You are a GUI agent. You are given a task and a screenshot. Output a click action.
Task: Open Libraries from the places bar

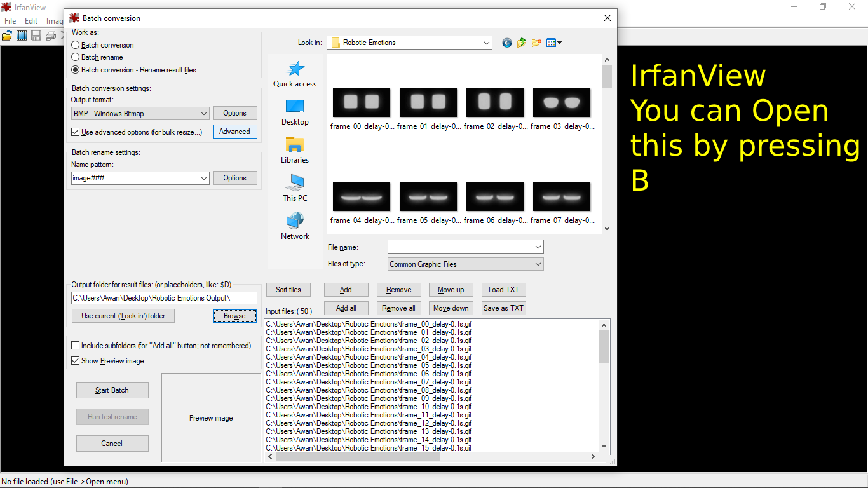[x=295, y=151]
